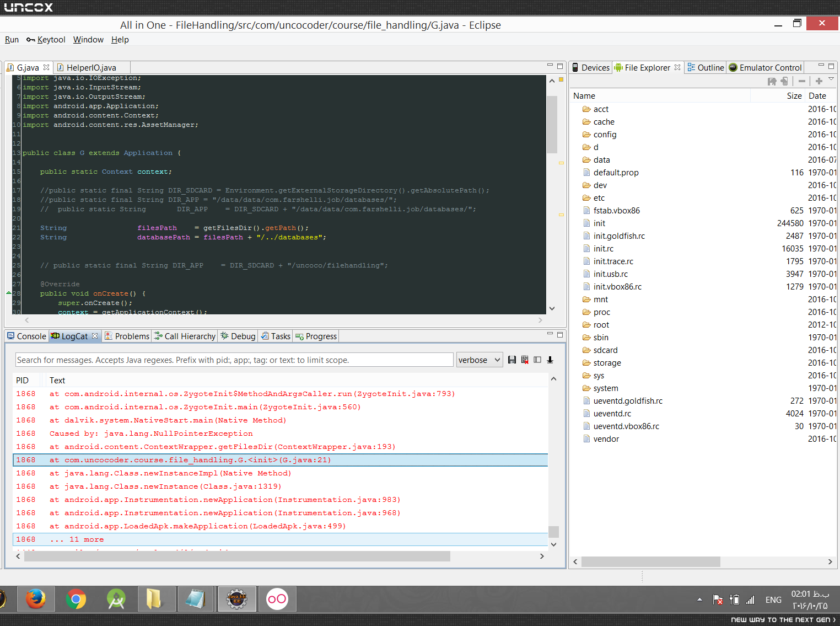The height and width of the screenshot is (626, 840).
Task: Select the vendor entry
Action: (606, 439)
